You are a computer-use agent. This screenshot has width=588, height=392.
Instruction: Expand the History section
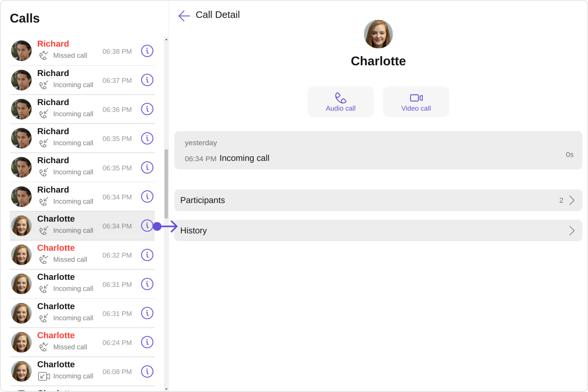[x=378, y=230]
